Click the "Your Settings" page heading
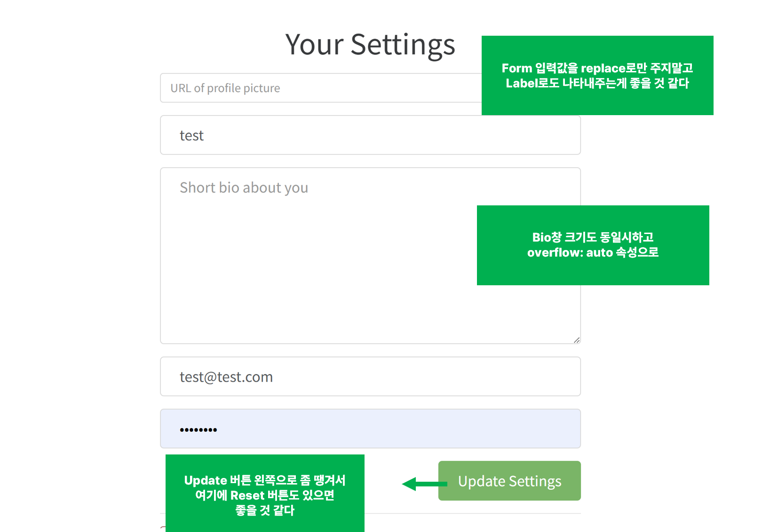 [x=370, y=45]
